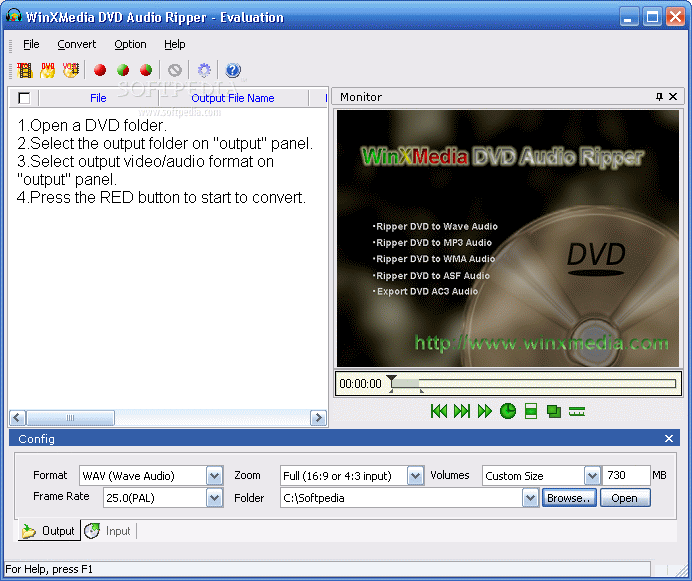Open the Option menu
This screenshot has height=581, width=692.
pyautogui.click(x=130, y=44)
